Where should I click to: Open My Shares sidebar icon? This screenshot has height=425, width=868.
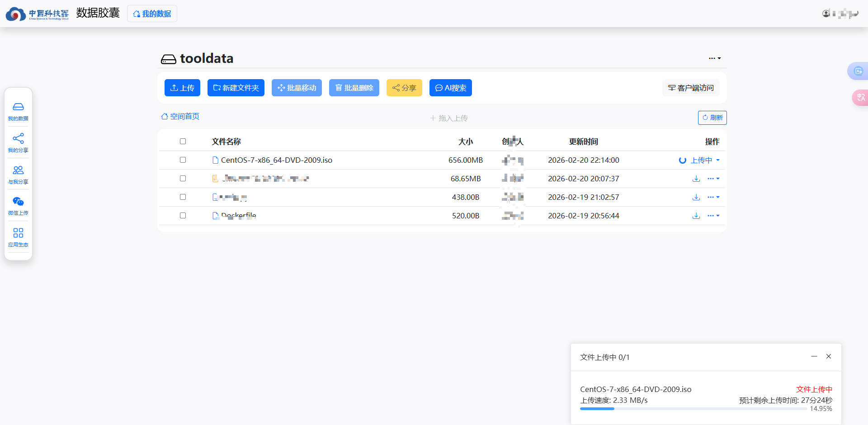pos(18,143)
